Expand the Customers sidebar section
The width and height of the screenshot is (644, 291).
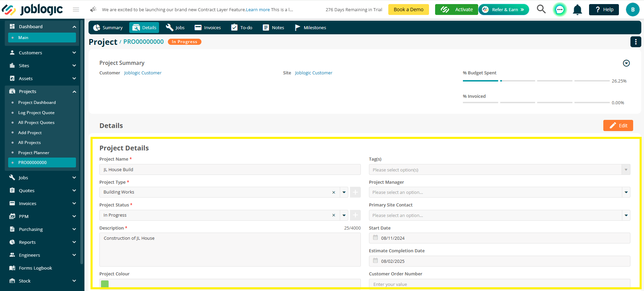(74, 53)
